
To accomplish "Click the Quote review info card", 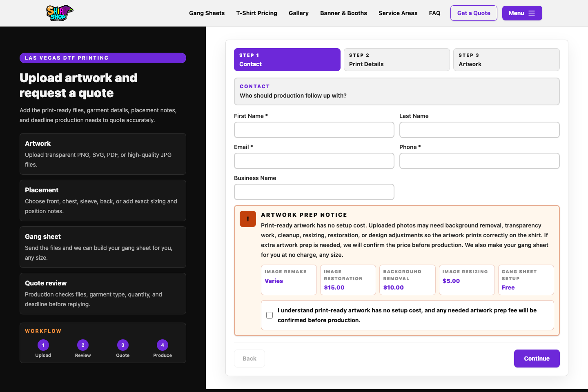I will pos(103,294).
